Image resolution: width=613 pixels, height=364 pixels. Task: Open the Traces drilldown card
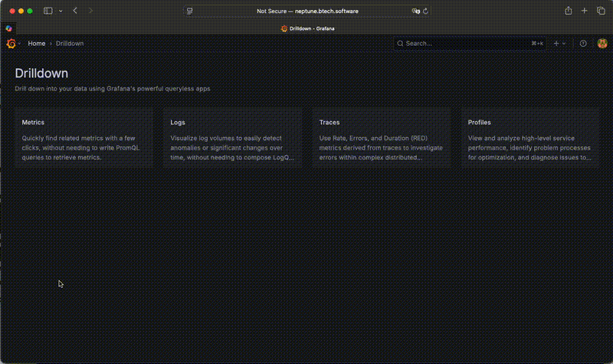point(381,139)
